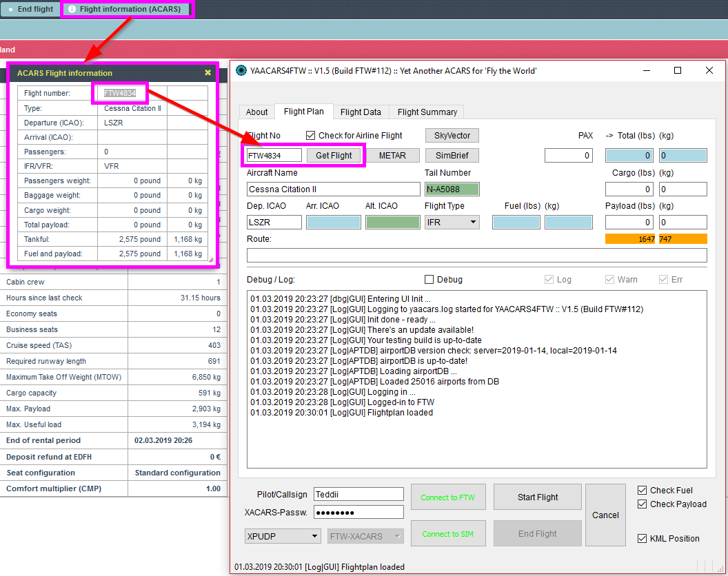Screen dimensions: 728x576
Task: Uncheck the Check Payload option
Action: click(642, 504)
